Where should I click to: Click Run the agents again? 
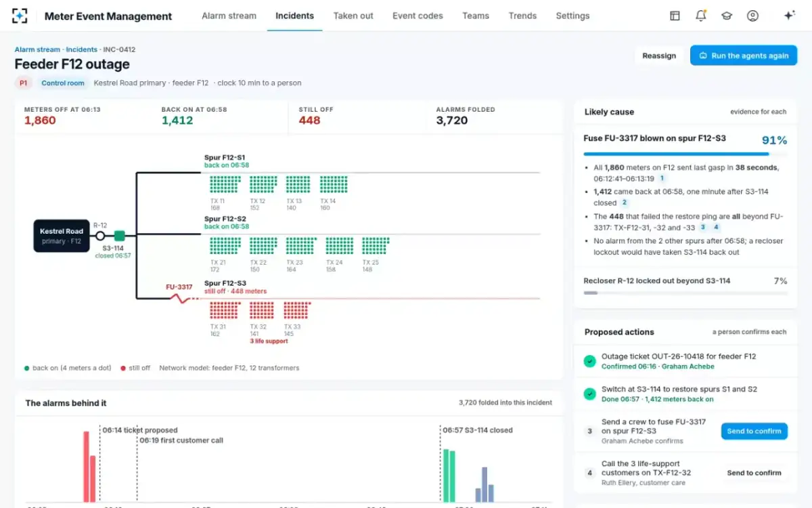point(744,56)
